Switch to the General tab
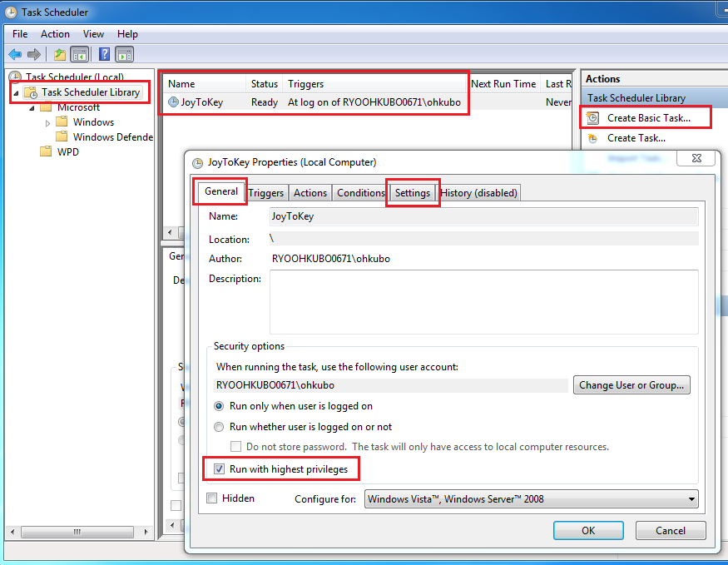The width and height of the screenshot is (728, 565). pos(221,191)
